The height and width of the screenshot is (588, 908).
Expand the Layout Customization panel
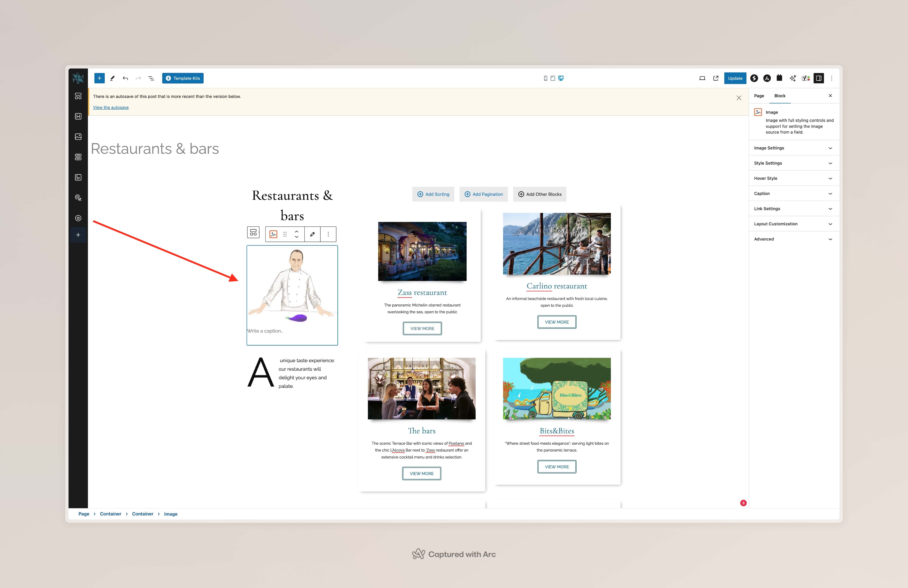794,224
